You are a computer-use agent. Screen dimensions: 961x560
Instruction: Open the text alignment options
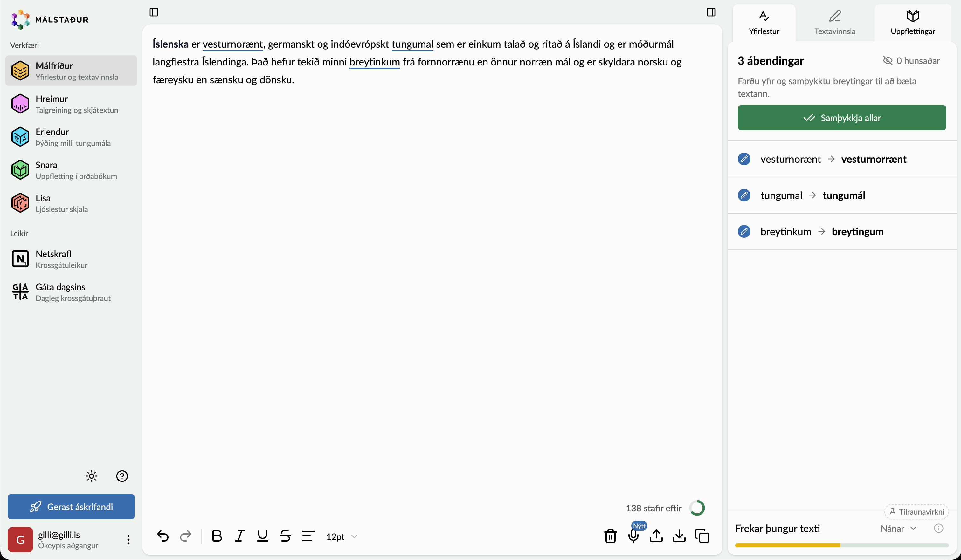pos(308,536)
